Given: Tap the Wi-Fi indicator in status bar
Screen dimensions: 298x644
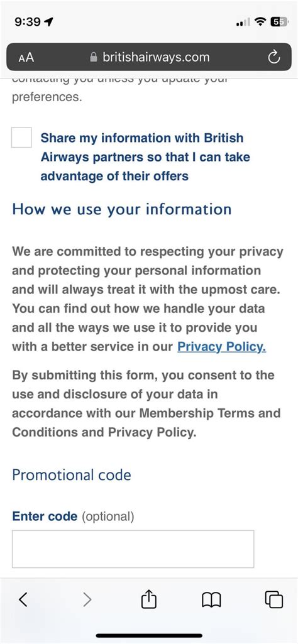Looking at the screenshot, I should pos(260,22).
